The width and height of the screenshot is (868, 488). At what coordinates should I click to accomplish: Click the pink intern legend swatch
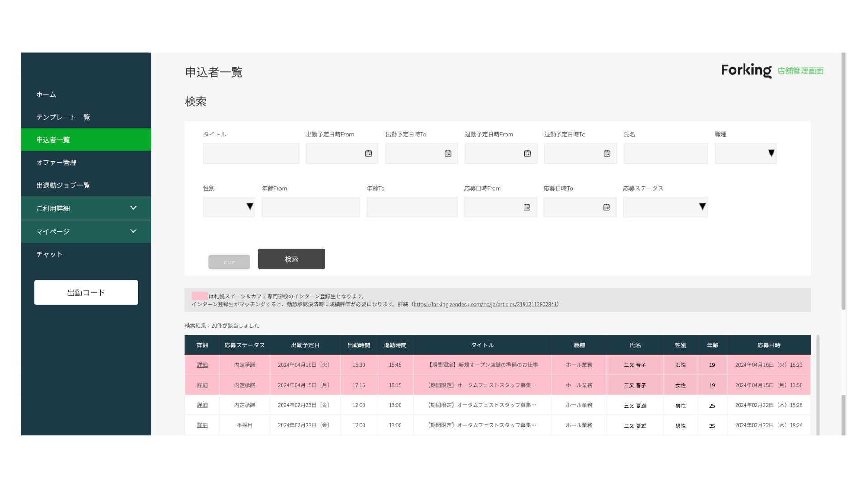point(199,296)
